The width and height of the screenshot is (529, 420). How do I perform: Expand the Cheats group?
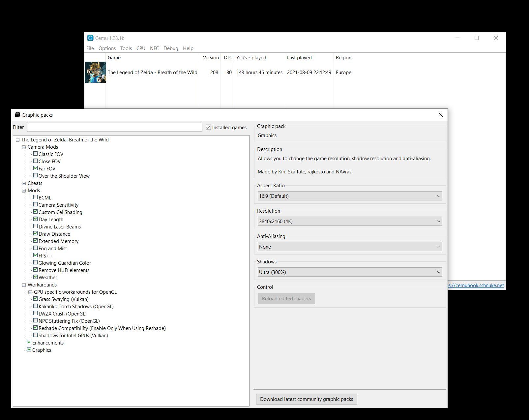pyautogui.click(x=24, y=183)
